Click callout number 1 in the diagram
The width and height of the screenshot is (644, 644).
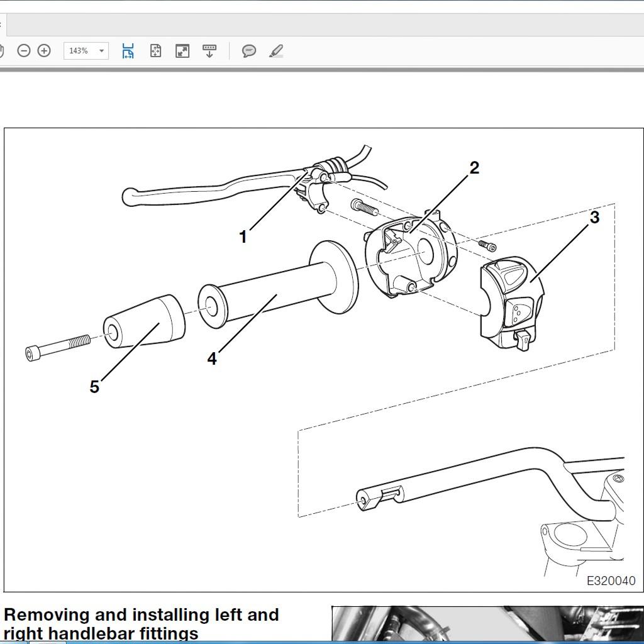click(x=243, y=237)
